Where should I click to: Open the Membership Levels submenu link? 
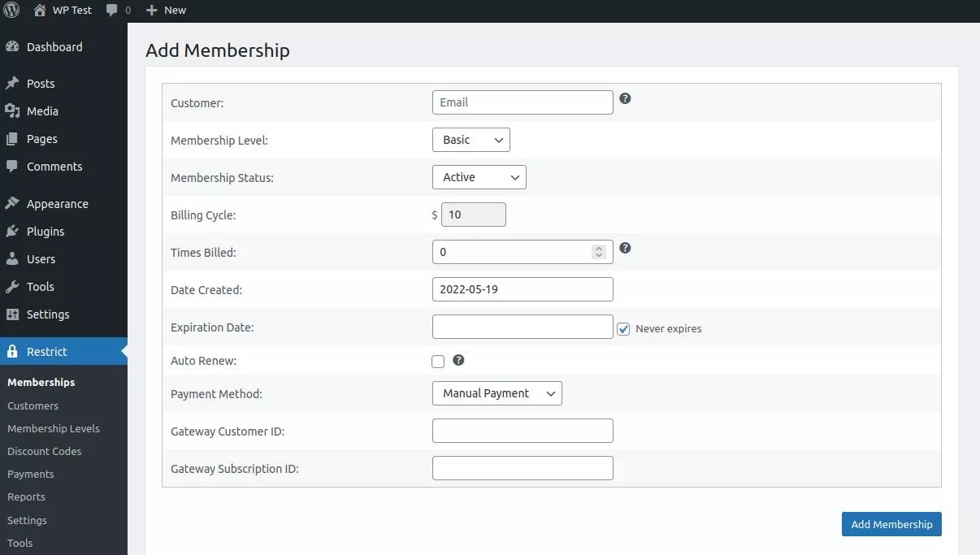(54, 428)
